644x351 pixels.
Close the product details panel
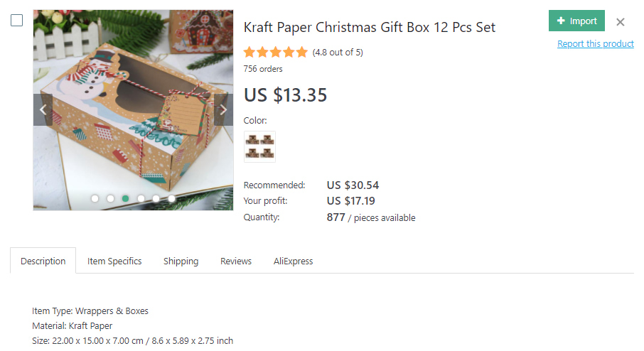click(621, 22)
